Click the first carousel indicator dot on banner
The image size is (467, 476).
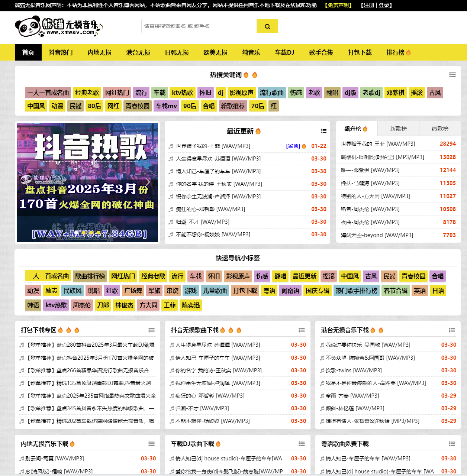76,233
